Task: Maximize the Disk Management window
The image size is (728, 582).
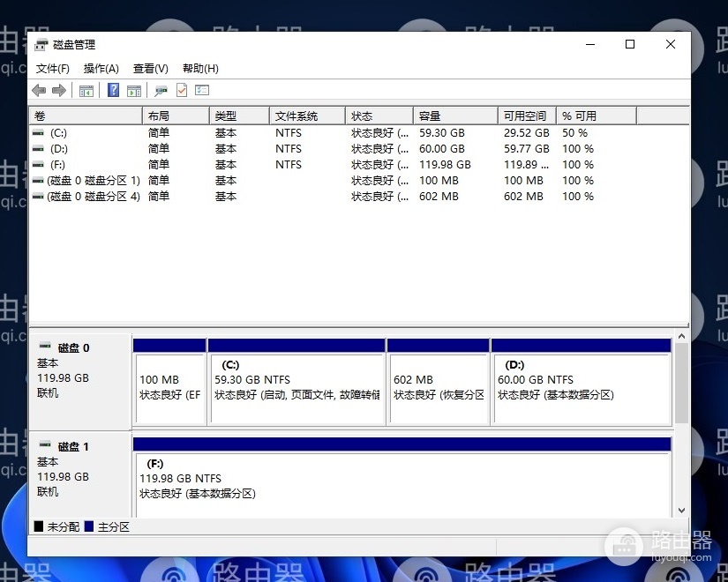Action: point(630,45)
